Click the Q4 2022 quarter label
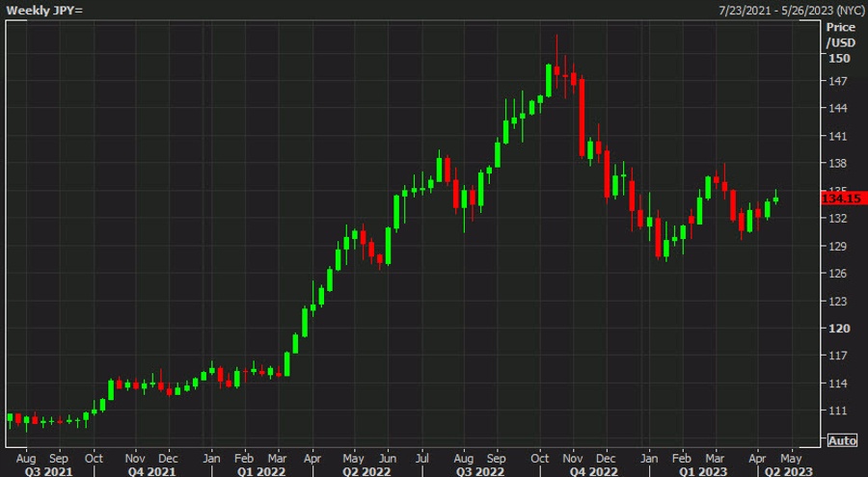 594,471
